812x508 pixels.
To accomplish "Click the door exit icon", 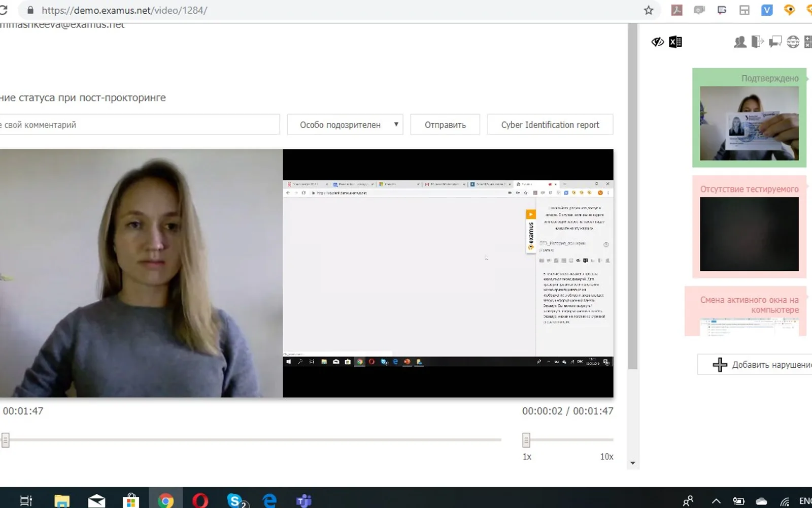I will 757,42.
